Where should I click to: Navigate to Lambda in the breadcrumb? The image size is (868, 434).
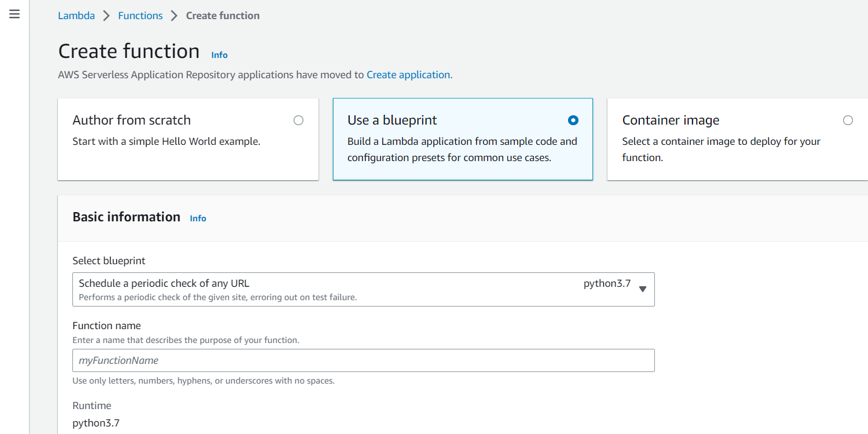[76, 16]
